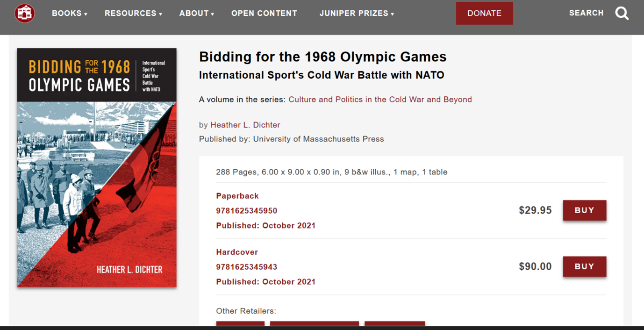
Task: Click the paperback's Published October 2021 text
Action: pyautogui.click(x=265, y=225)
